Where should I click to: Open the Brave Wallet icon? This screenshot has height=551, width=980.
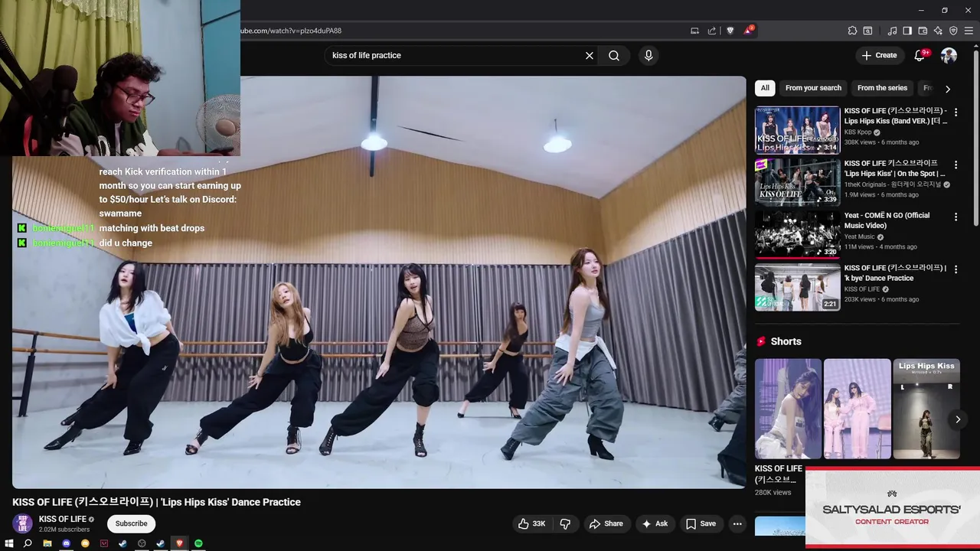[x=923, y=31]
